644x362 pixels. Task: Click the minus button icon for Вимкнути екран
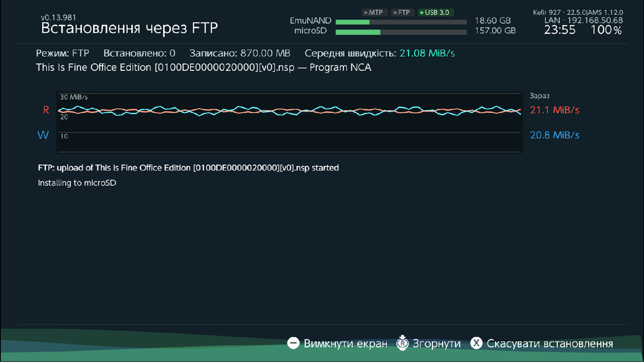(293, 343)
